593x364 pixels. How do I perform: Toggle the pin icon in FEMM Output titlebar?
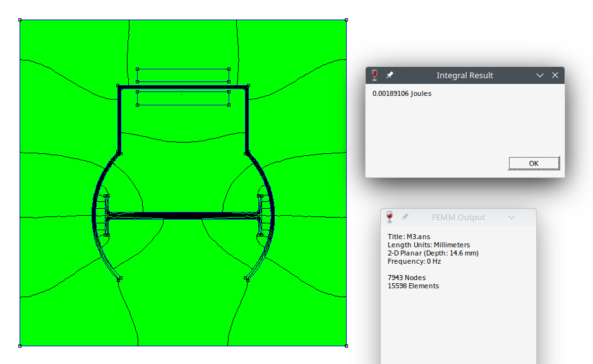pyautogui.click(x=405, y=217)
